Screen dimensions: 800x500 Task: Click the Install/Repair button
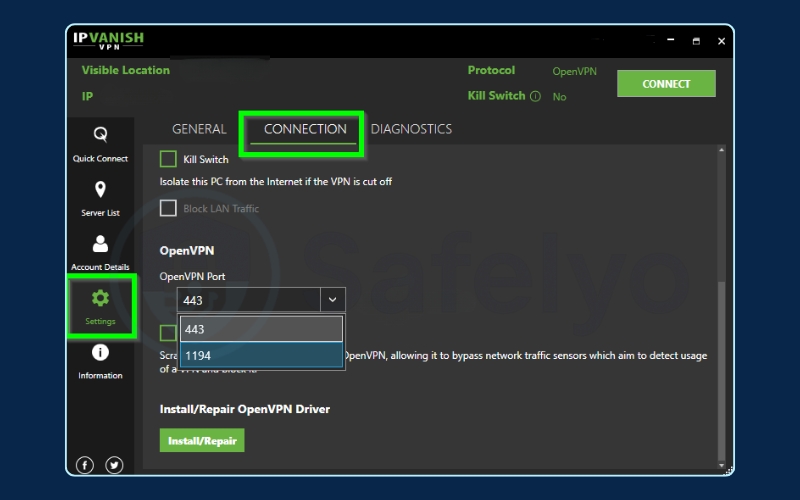(x=201, y=441)
